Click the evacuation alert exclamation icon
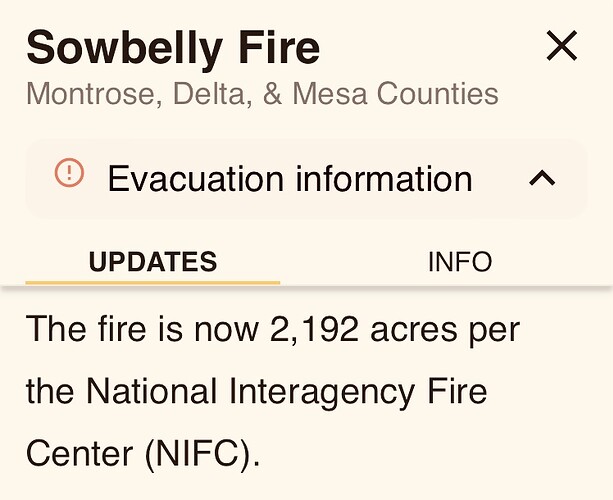This screenshot has height=500, width=613. (x=70, y=174)
